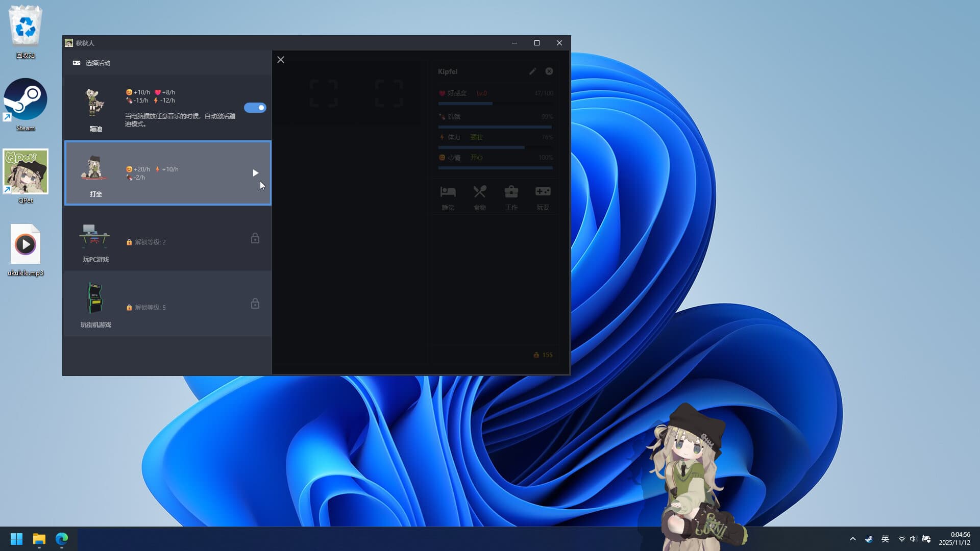Open the Windows Start menu
Viewport: 980px width, 551px height.
click(16, 538)
